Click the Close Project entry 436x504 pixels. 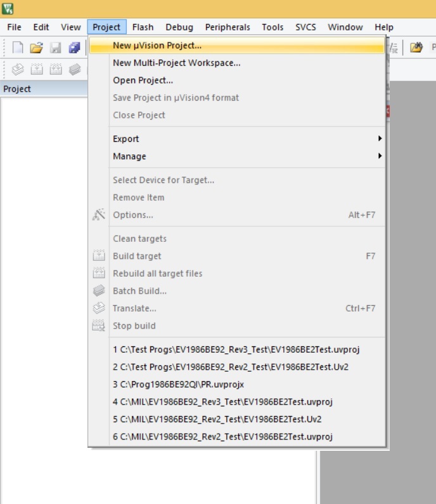[x=237, y=115]
